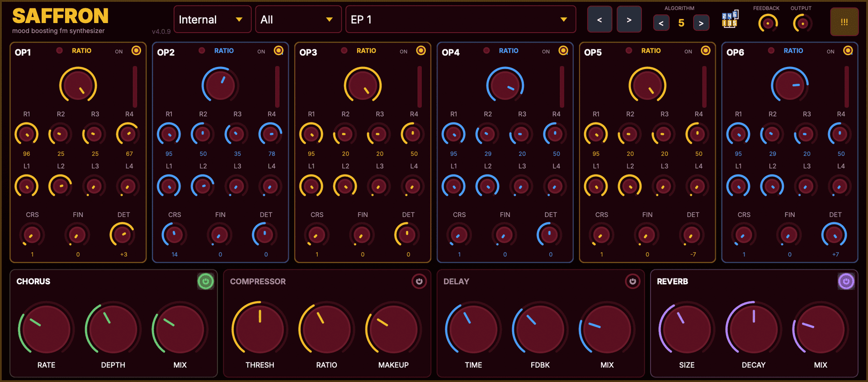Image resolution: width=868 pixels, height=382 pixels.
Task: Click the SAFFRON logo title
Action: (61, 16)
